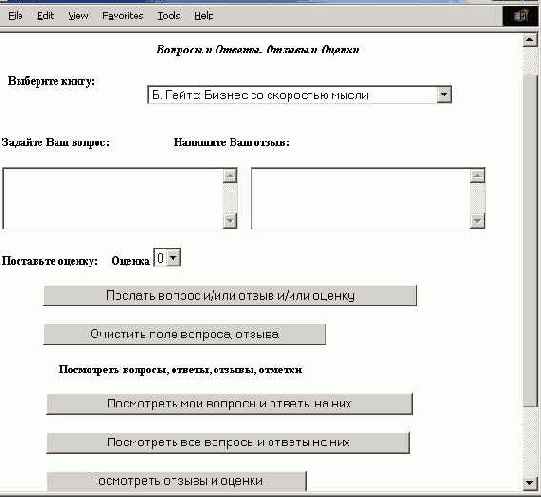Click Посмотреть мои вопросы и ответы button

pyautogui.click(x=229, y=403)
